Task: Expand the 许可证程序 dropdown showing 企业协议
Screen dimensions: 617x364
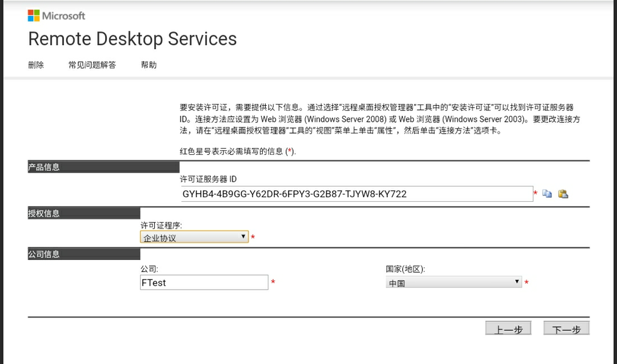Action: pos(194,237)
